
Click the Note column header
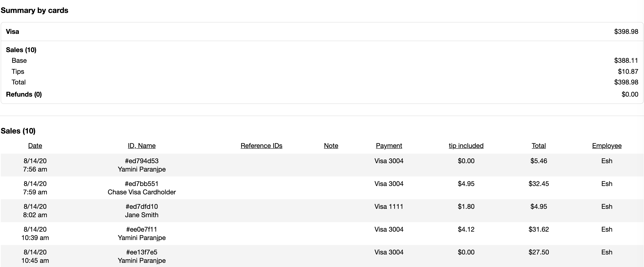click(x=331, y=145)
